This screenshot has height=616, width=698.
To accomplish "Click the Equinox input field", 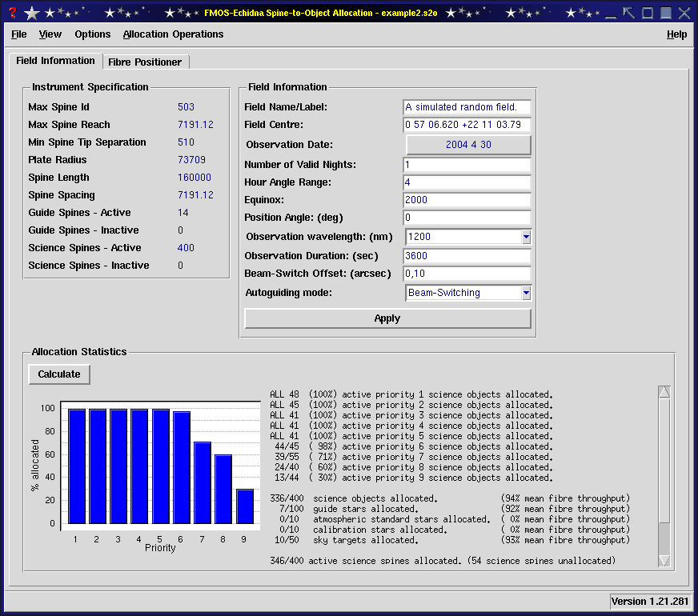I will (x=467, y=200).
